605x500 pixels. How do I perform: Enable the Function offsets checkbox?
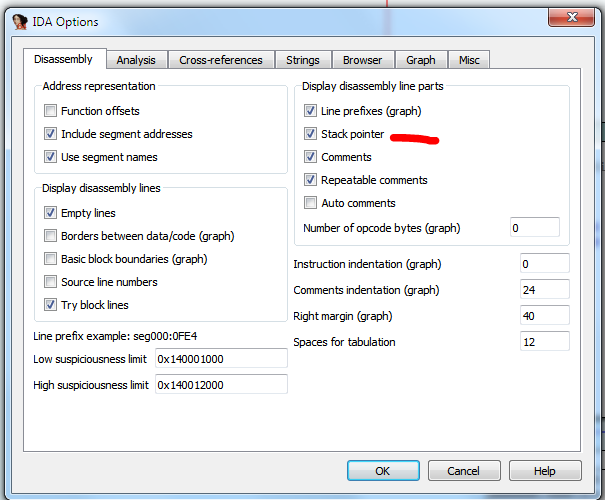[x=51, y=111]
